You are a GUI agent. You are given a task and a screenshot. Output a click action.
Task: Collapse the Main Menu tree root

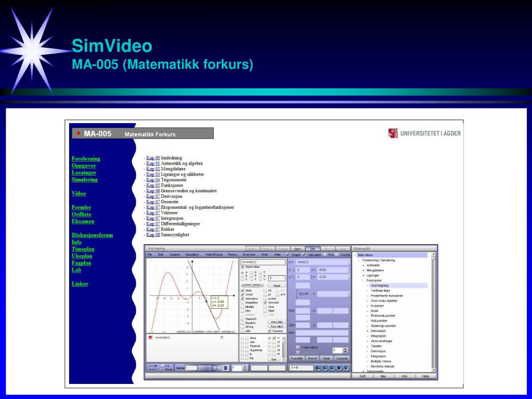[354, 255]
